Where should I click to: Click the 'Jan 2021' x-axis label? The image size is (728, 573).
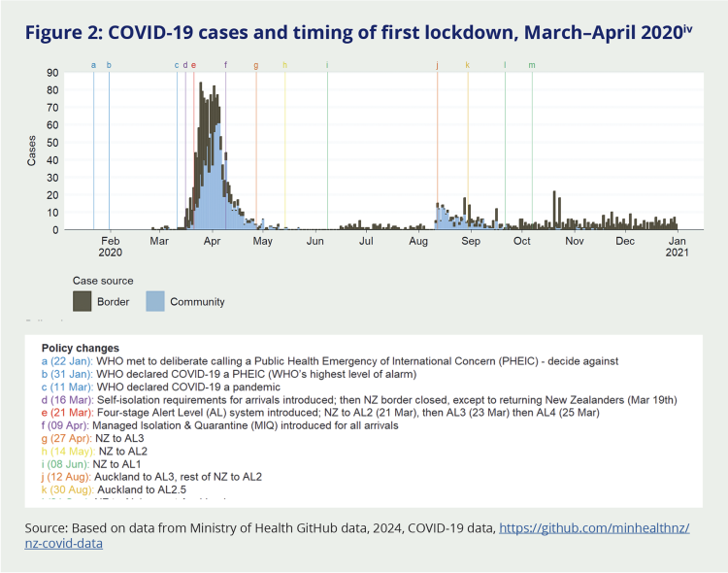click(677, 247)
